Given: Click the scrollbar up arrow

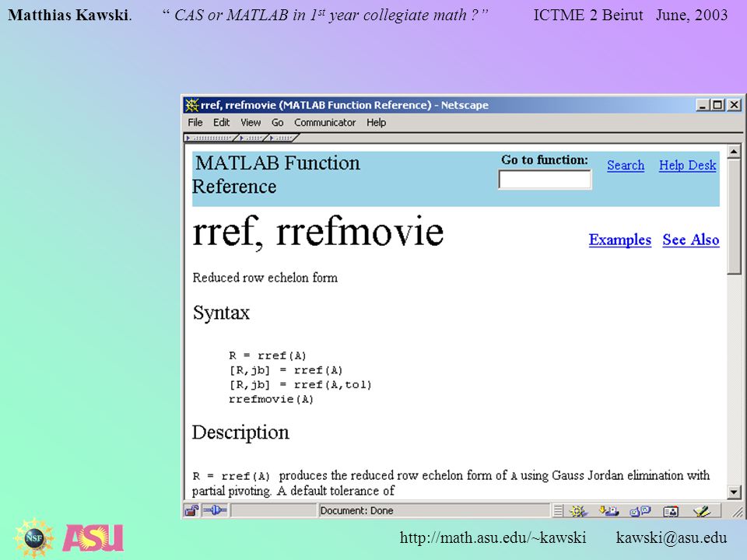Looking at the screenshot, I should [x=734, y=152].
